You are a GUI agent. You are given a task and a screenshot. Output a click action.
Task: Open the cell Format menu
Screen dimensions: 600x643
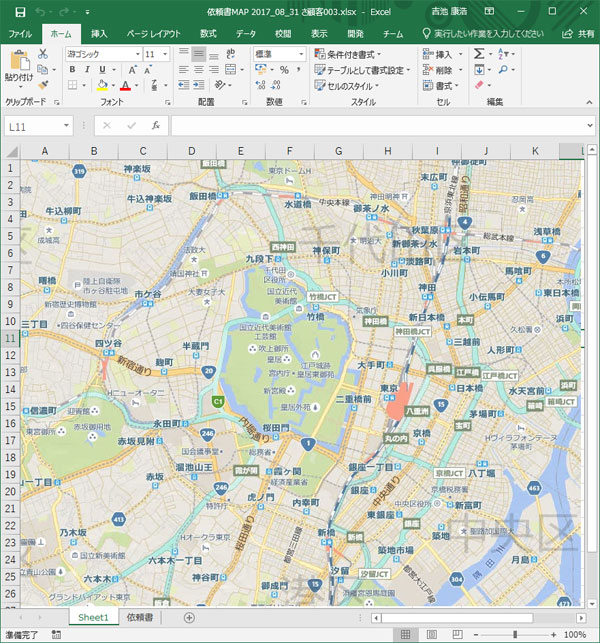440,86
